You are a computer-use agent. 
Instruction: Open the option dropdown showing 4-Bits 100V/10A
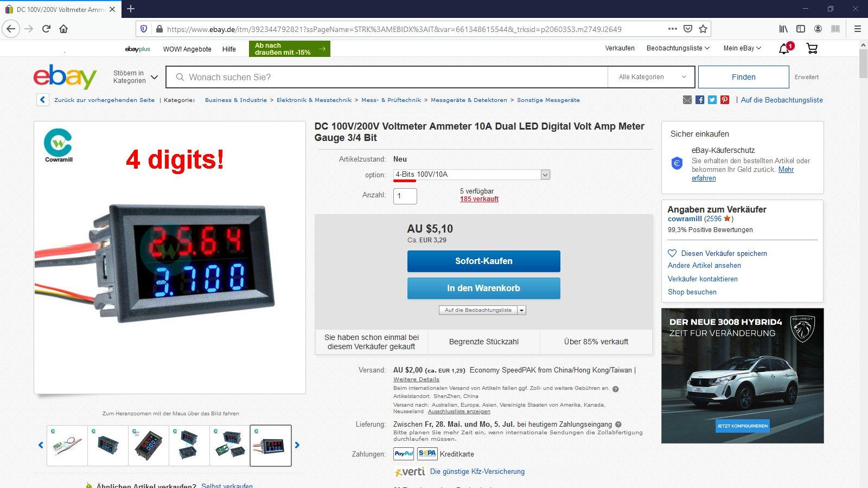[x=471, y=175]
